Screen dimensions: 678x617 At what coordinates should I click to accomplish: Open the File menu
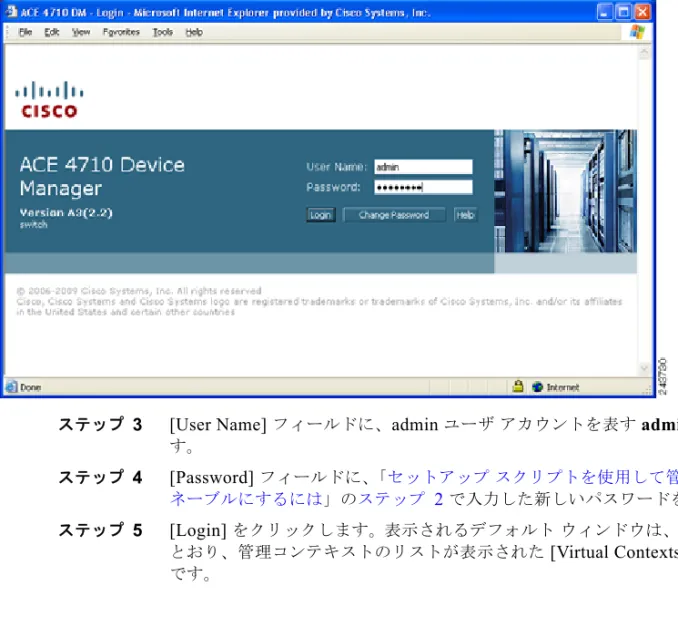click(26, 32)
